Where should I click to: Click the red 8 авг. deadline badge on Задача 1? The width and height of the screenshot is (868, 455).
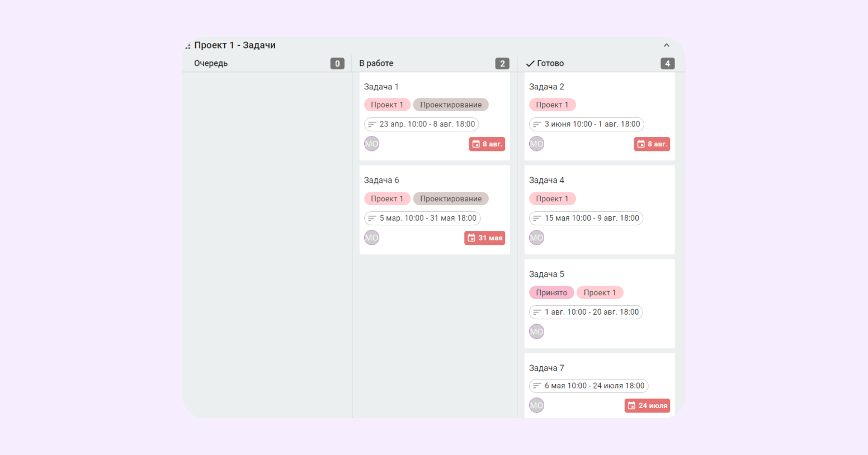(487, 144)
